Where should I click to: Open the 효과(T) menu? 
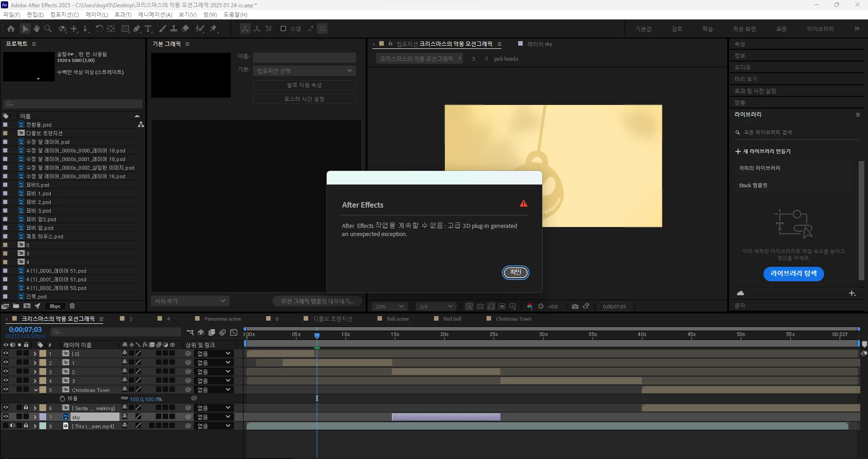(123, 14)
